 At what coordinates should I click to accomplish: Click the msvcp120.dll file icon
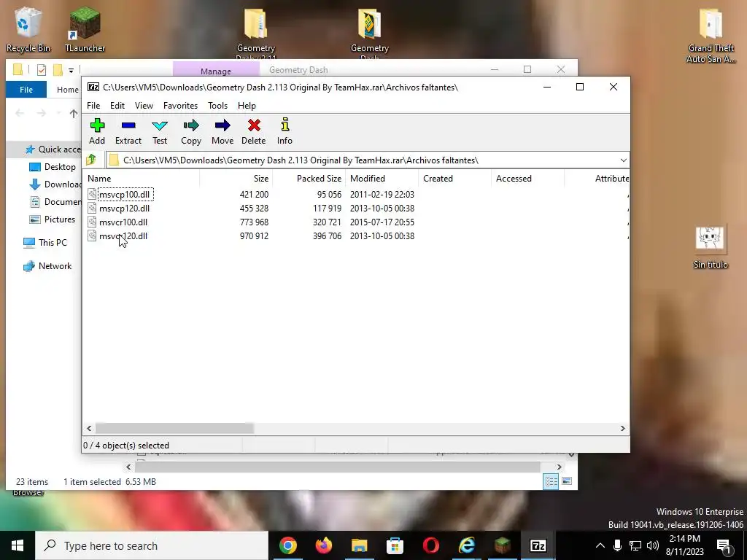pyautogui.click(x=92, y=208)
